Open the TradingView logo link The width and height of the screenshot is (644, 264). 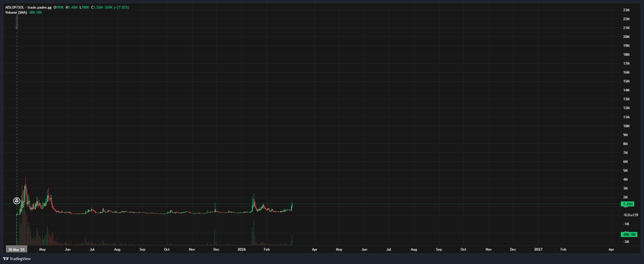17,259
